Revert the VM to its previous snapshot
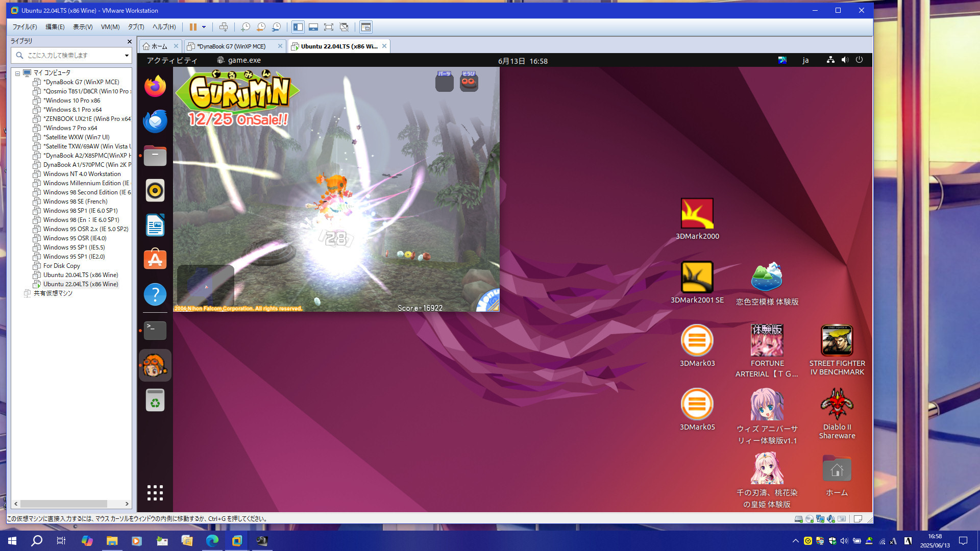980x551 pixels. pos(261,27)
